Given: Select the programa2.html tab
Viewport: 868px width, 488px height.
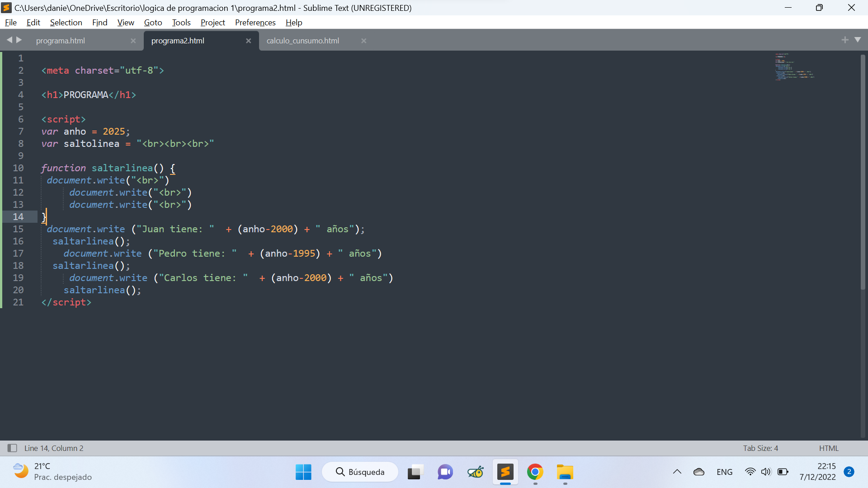Looking at the screenshot, I should (x=178, y=41).
